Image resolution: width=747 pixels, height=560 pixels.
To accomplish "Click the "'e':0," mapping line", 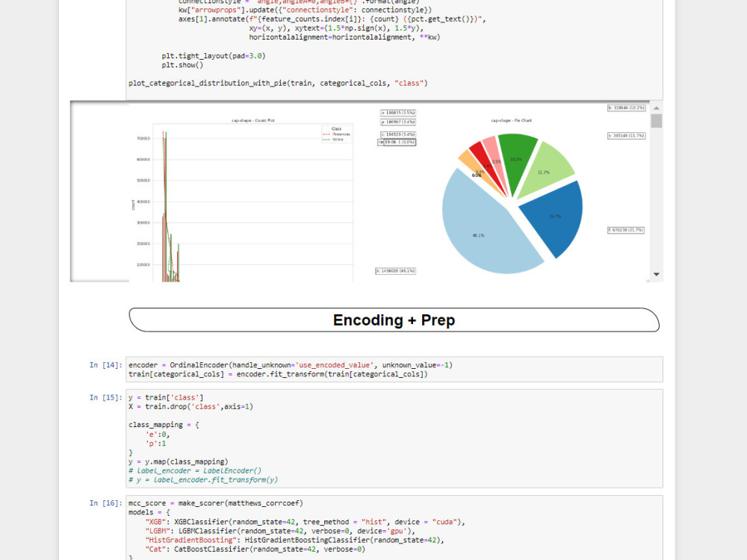I will [157, 435].
